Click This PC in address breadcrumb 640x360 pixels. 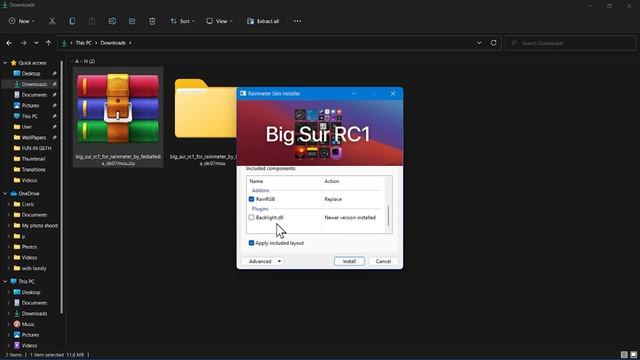coord(84,43)
